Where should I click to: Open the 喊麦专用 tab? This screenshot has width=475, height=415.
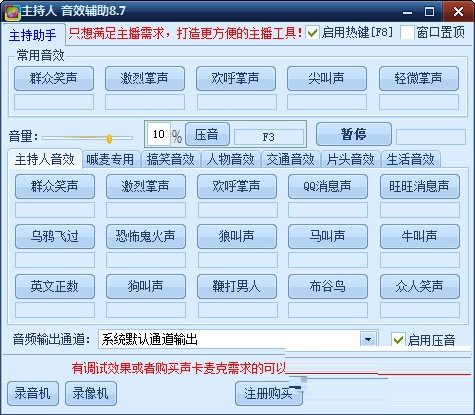(x=110, y=159)
